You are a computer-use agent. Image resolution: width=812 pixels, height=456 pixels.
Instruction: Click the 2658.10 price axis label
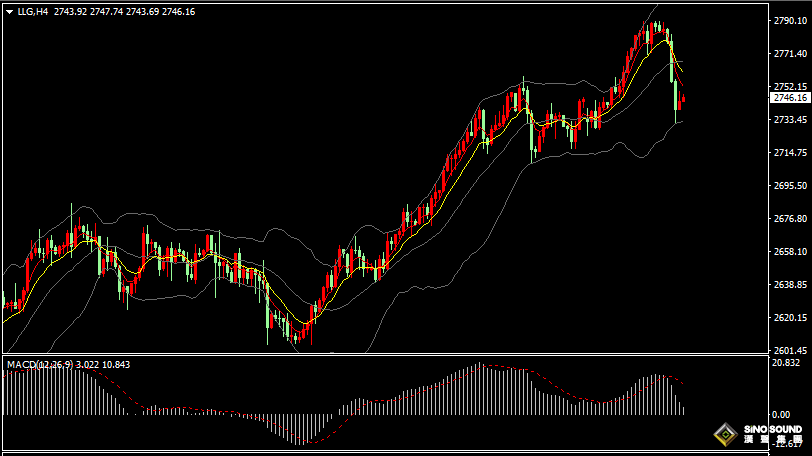(790, 252)
